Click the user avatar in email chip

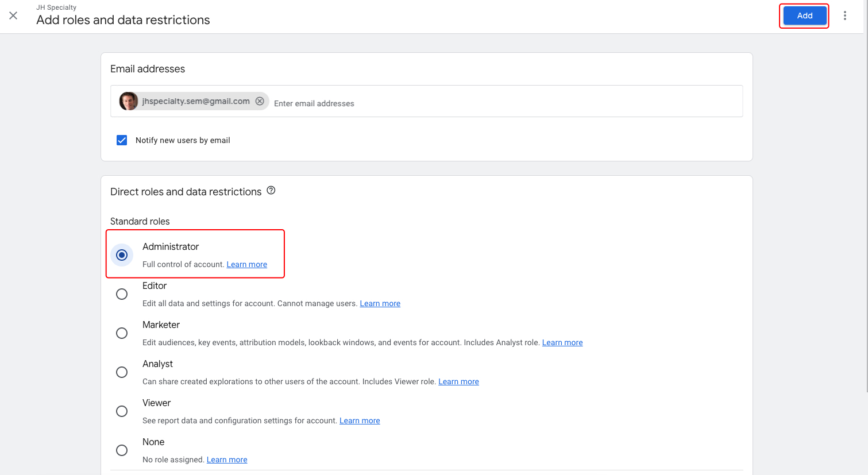point(129,101)
